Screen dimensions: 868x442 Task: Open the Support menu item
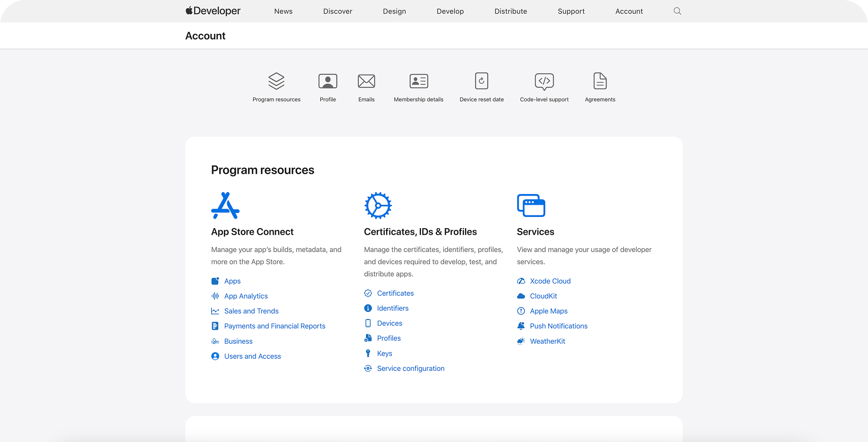click(571, 11)
